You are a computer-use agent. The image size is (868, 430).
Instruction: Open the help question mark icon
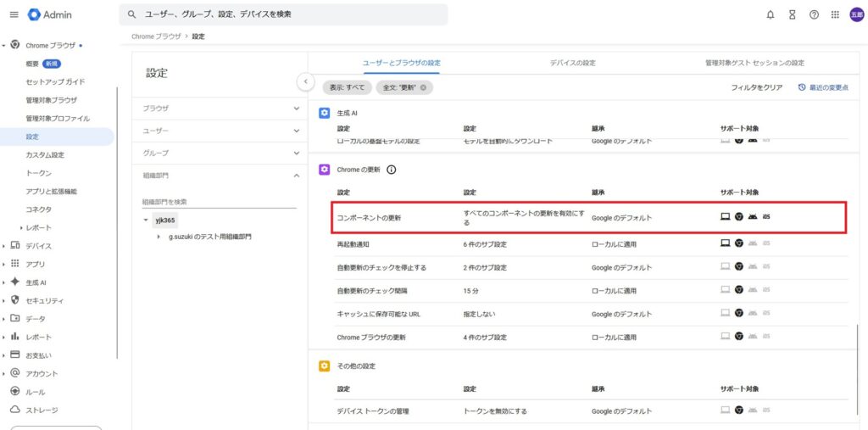pos(814,14)
